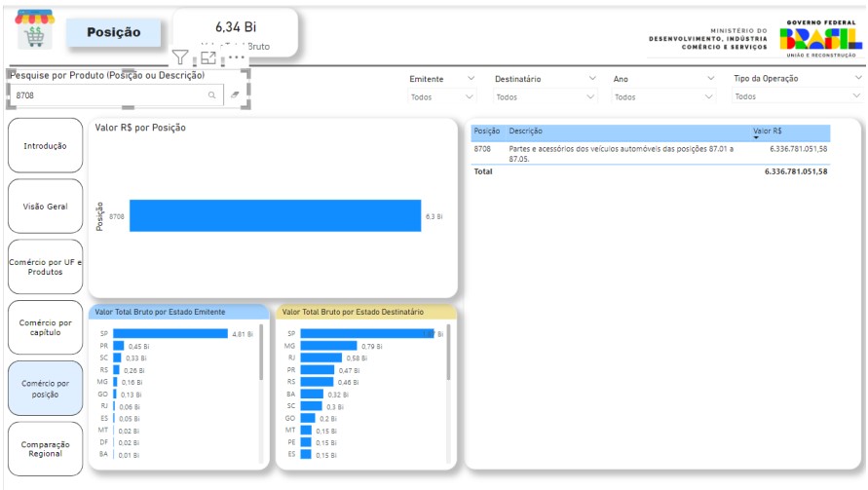Switch to the Visão Geral page
Screen dimensions: 868x490
(x=45, y=207)
